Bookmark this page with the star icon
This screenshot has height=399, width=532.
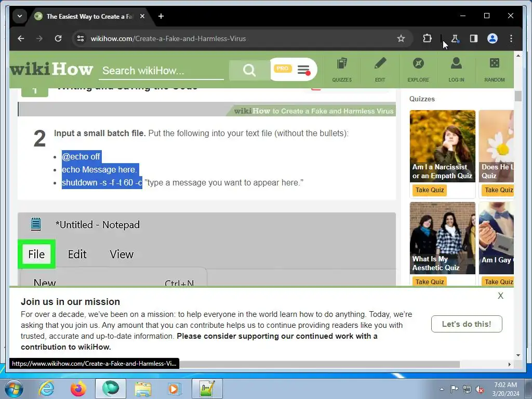[401, 38]
